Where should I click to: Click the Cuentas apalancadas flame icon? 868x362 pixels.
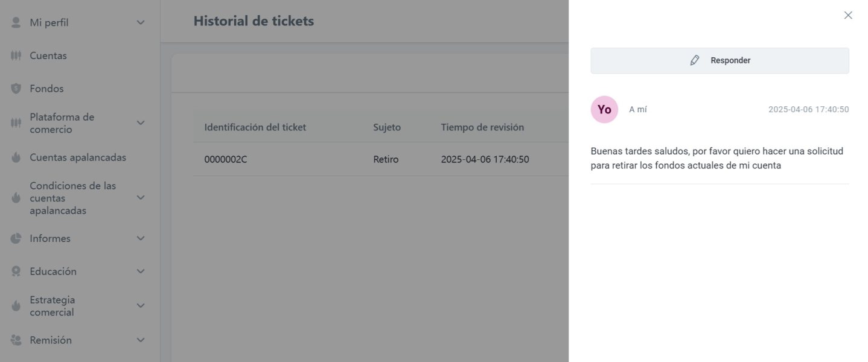16,157
